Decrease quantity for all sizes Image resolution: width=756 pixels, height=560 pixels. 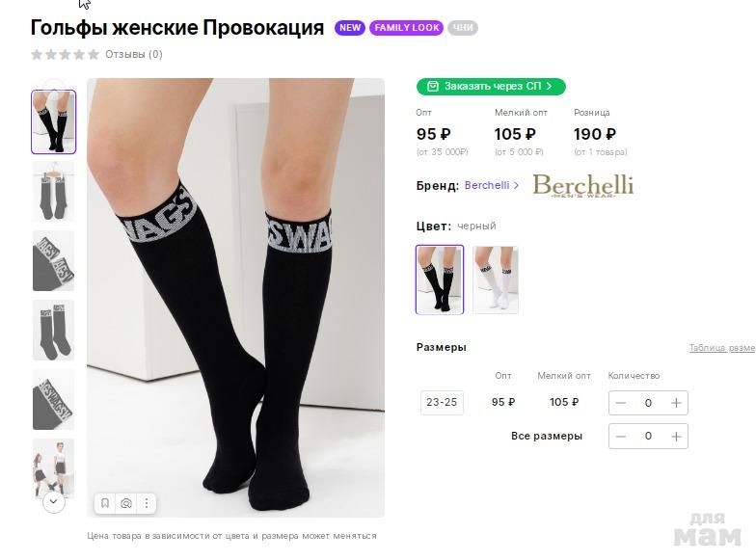(621, 437)
